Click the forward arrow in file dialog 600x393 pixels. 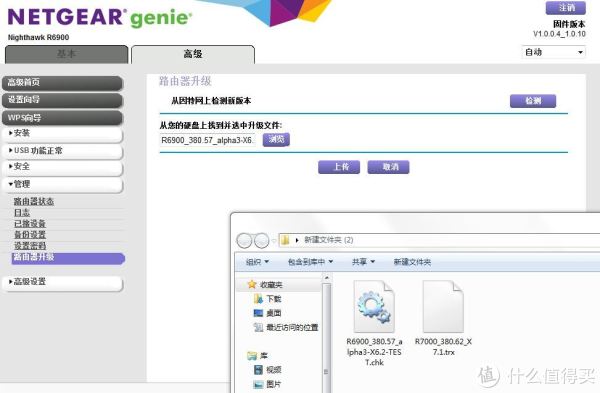(x=262, y=240)
